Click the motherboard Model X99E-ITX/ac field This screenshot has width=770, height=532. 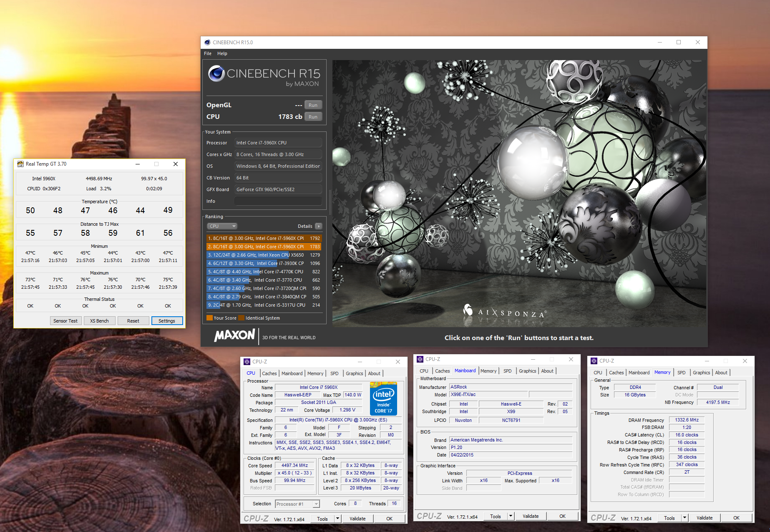(x=489, y=394)
